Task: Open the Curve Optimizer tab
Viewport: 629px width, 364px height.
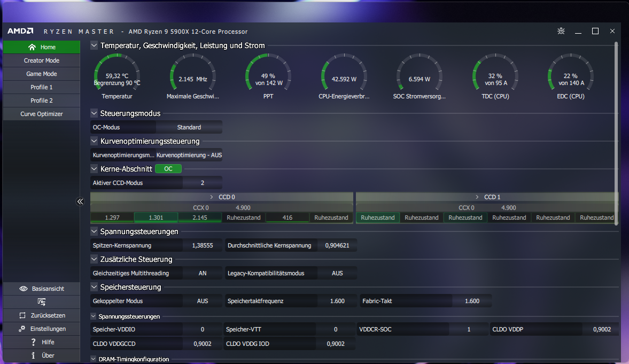Action: pos(41,113)
